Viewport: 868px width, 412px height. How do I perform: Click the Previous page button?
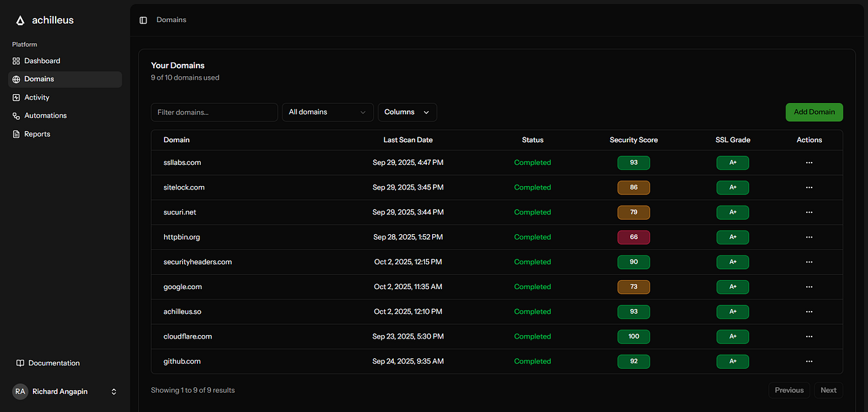(x=789, y=390)
